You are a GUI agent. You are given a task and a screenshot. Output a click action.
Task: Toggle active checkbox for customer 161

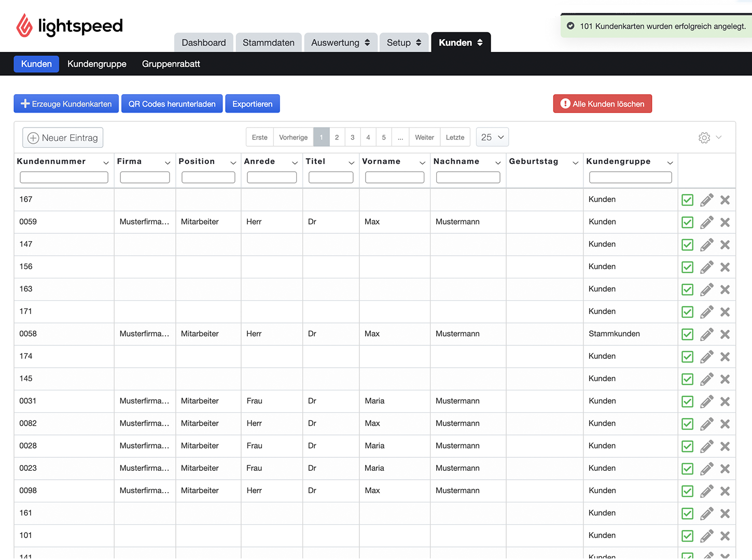point(687,513)
